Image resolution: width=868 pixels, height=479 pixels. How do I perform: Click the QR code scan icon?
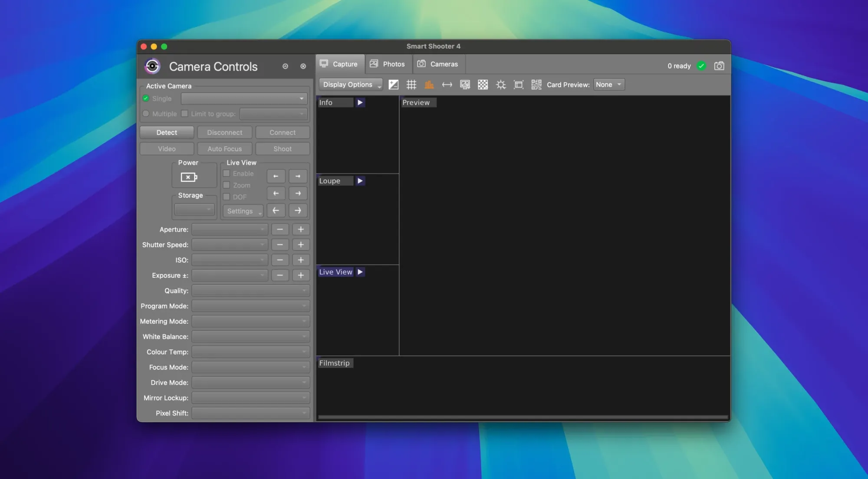coord(536,85)
